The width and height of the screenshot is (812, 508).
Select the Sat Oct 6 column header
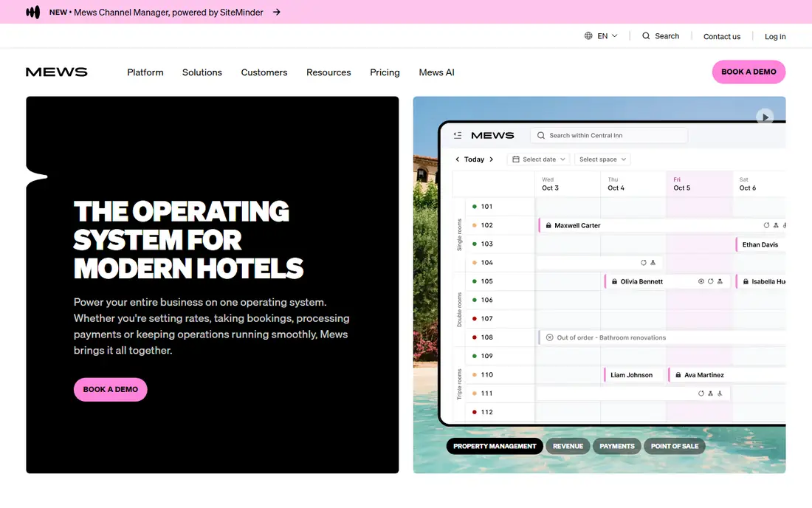(x=759, y=184)
